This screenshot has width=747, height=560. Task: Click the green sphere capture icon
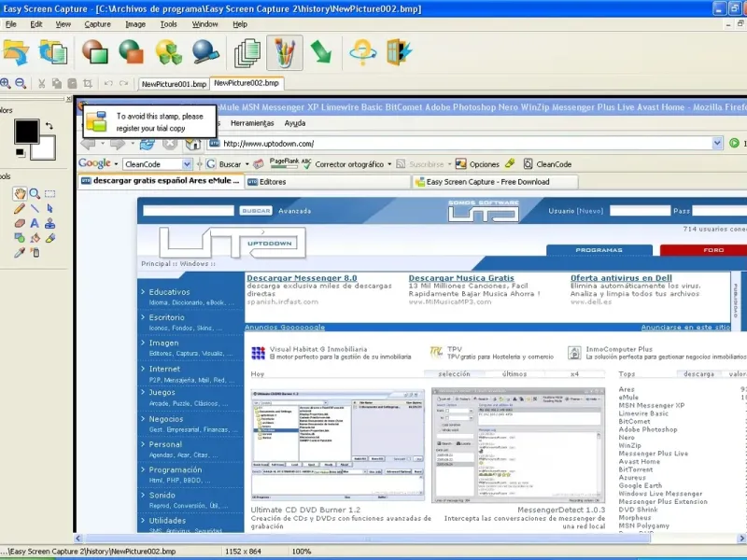pyautogui.click(x=131, y=52)
